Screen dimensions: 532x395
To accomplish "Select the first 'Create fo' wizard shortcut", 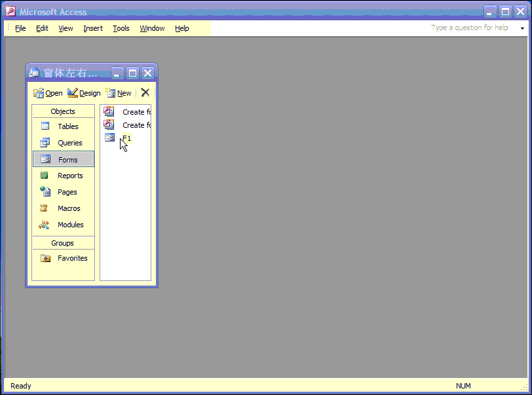I will (x=127, y=111).
